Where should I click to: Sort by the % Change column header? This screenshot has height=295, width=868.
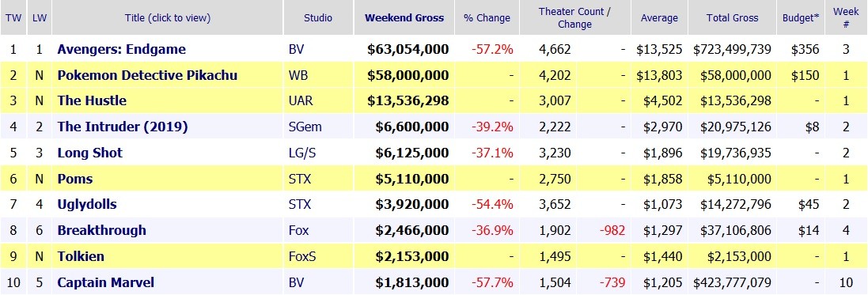(x=487, y=17)
